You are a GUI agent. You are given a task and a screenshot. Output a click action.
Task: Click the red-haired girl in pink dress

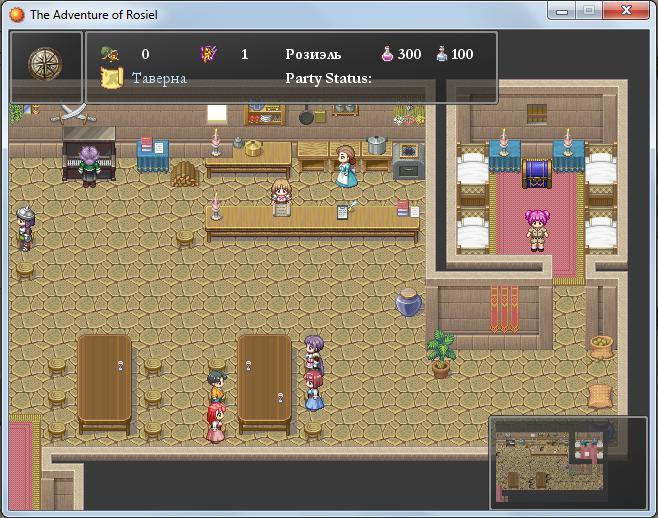216,422
